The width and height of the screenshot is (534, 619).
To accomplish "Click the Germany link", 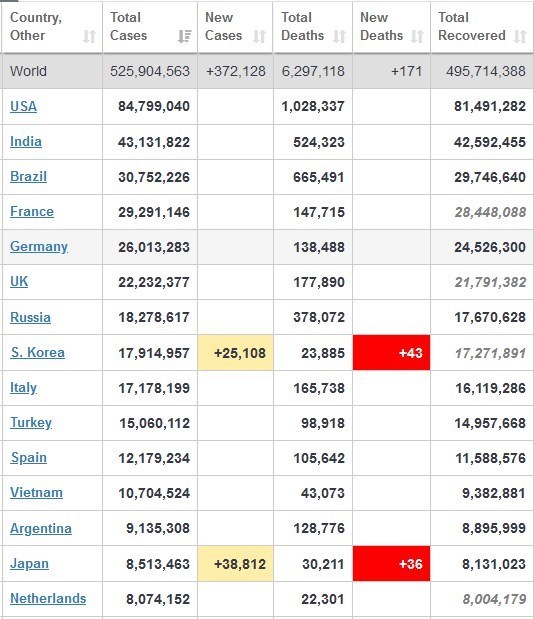I will [x=39, y=247].
